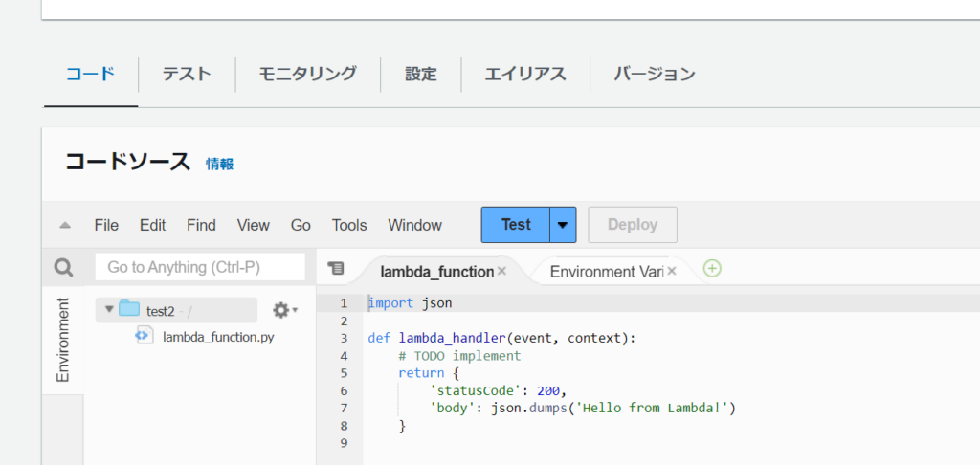Select the Environment Vari editor tab
Viewport: 980px width, 465px height.
tap(607, 272)
